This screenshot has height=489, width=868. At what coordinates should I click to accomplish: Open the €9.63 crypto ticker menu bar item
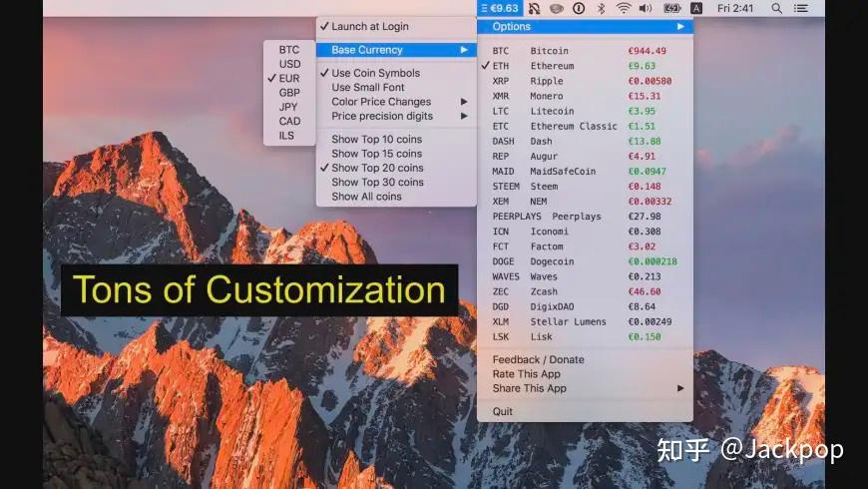point(499,8)
